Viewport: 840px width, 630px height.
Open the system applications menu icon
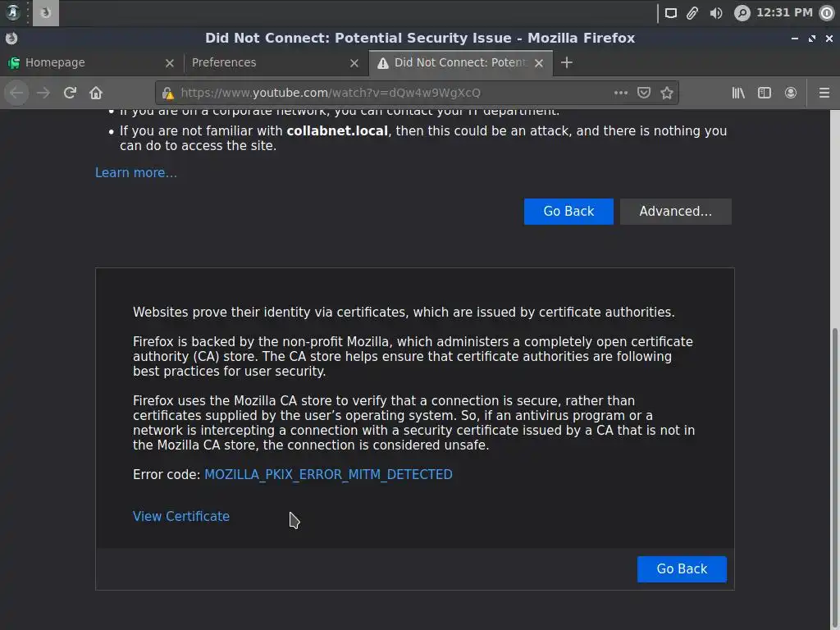12,12
